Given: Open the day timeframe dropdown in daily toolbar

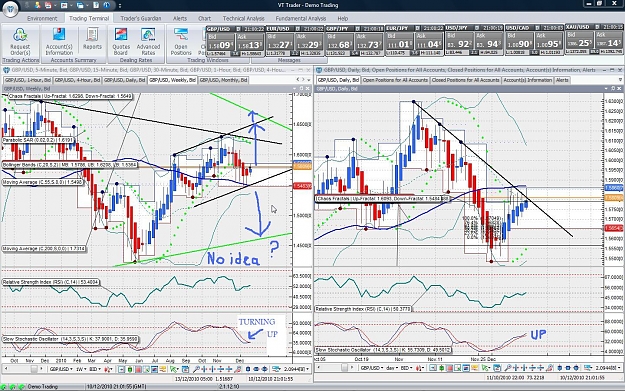Looking at the screenshot, I should (x=392, y=369).
